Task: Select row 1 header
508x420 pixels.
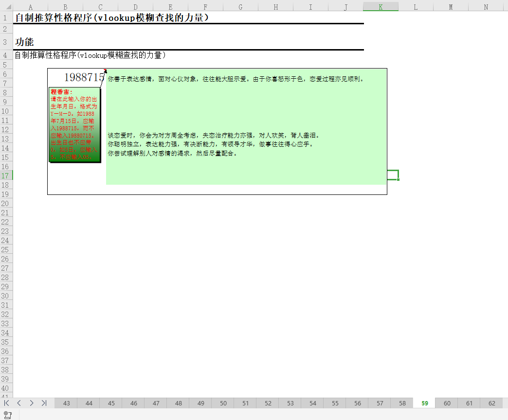Action: (x=6, y=17)
